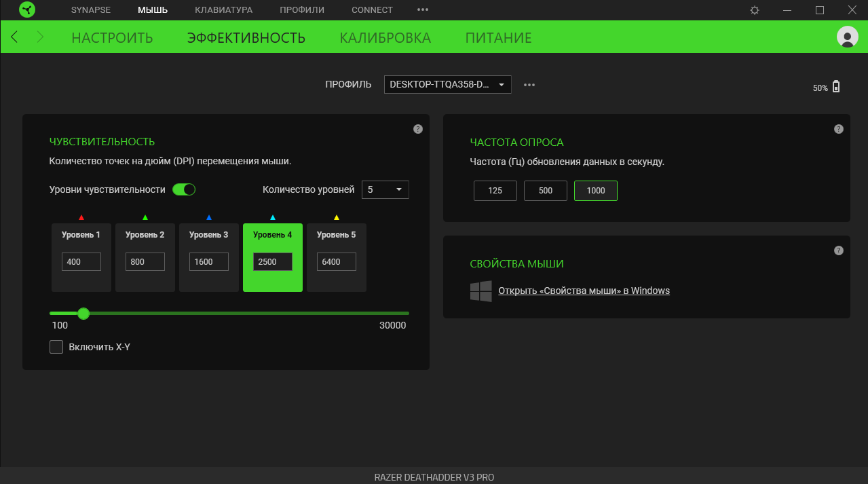The width and height of the screenshot is (868, 484).
Task: Open mouse properties in Windows link
Action: 584,291
